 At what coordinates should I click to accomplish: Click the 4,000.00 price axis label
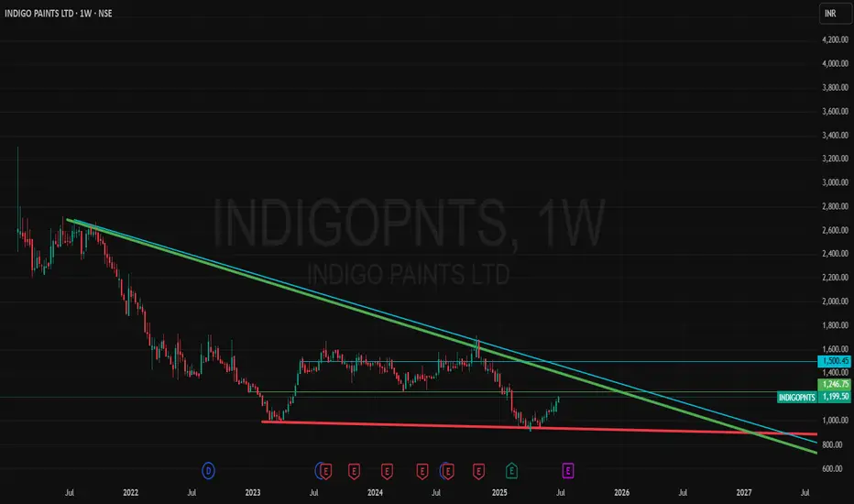(x=835, y=64)
